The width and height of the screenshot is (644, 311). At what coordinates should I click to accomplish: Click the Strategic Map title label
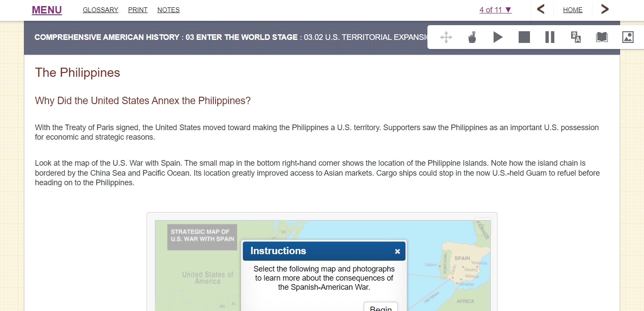pos(202,236)
